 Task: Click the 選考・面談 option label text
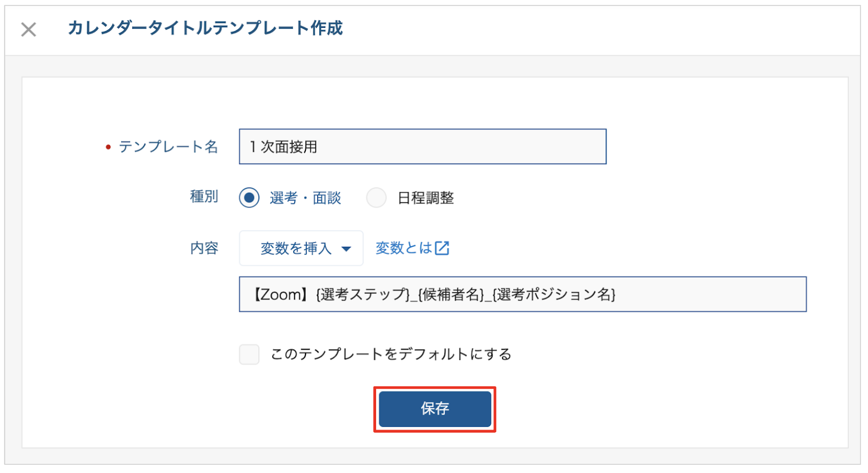(305, 198)
